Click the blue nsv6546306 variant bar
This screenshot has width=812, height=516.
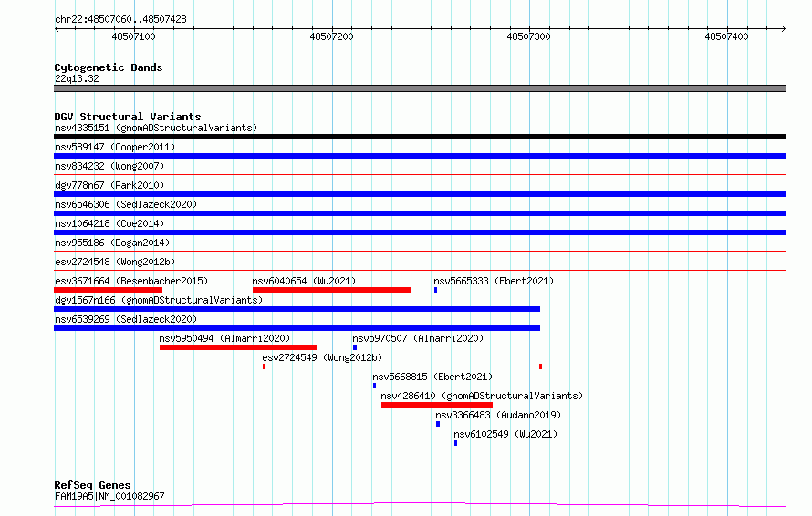pyautogui.click(x=420, y=213)
